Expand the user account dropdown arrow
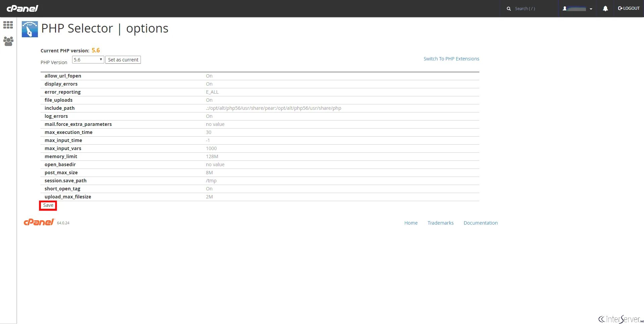Screen dimensions: 644x324 click(591, 9)
